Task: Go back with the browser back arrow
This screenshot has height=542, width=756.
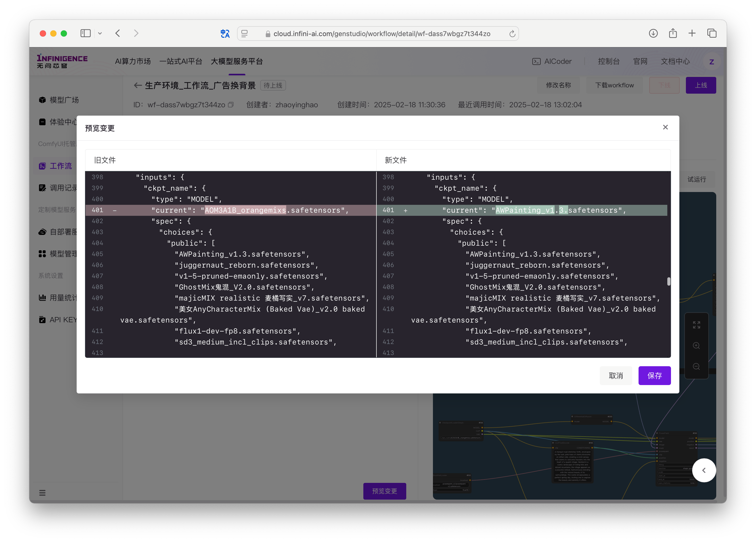Action: click(x=118, y=33)
